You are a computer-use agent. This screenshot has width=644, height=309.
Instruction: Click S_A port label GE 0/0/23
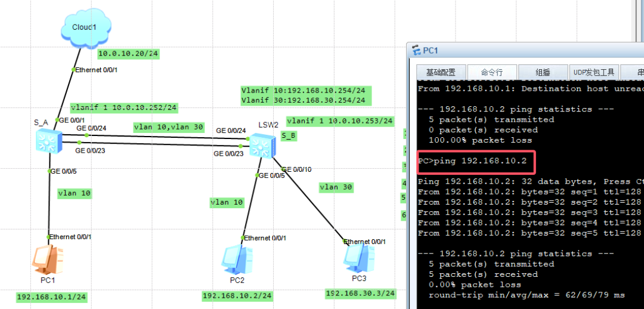click(89, 151)
